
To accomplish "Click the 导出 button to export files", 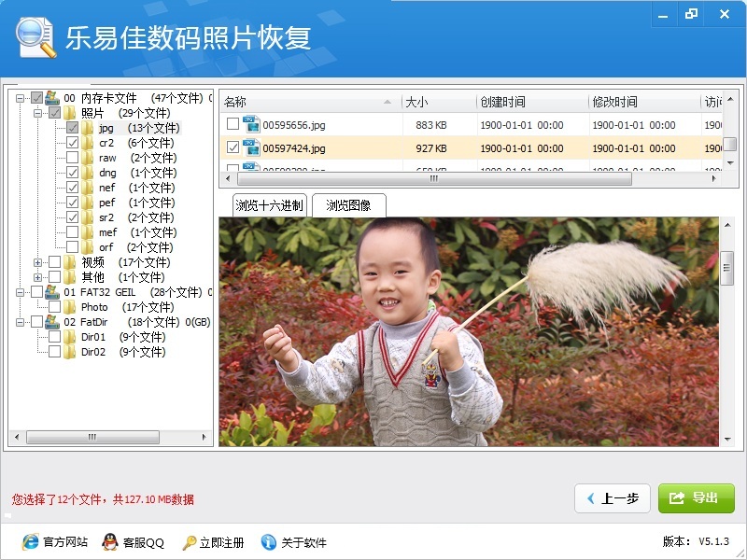I will pyautogui.click(x=697, y=498).
